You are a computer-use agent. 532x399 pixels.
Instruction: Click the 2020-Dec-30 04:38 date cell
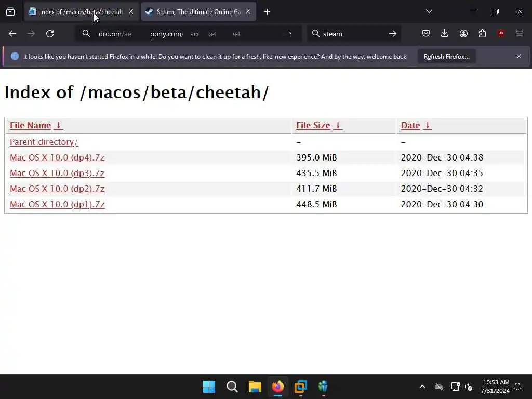coord(442,157)
